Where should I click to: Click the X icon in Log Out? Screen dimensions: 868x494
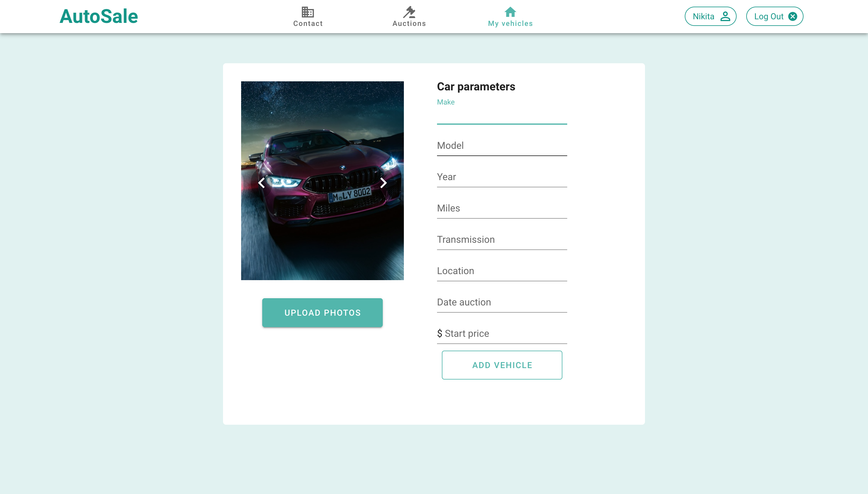tap(793, 16)
